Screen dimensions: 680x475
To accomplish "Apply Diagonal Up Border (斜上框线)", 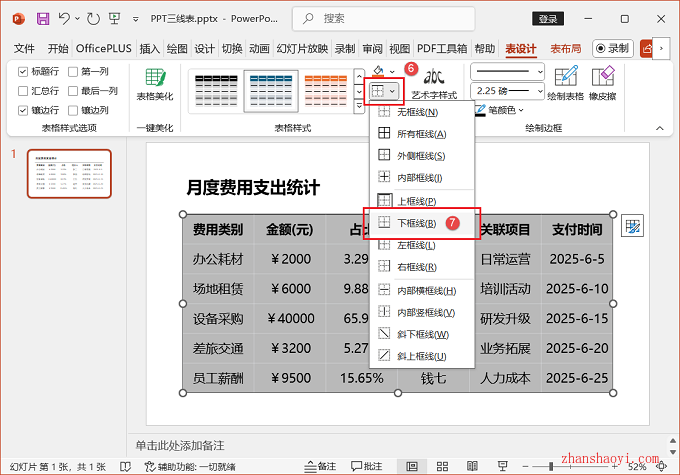I will tap(422, 356).
